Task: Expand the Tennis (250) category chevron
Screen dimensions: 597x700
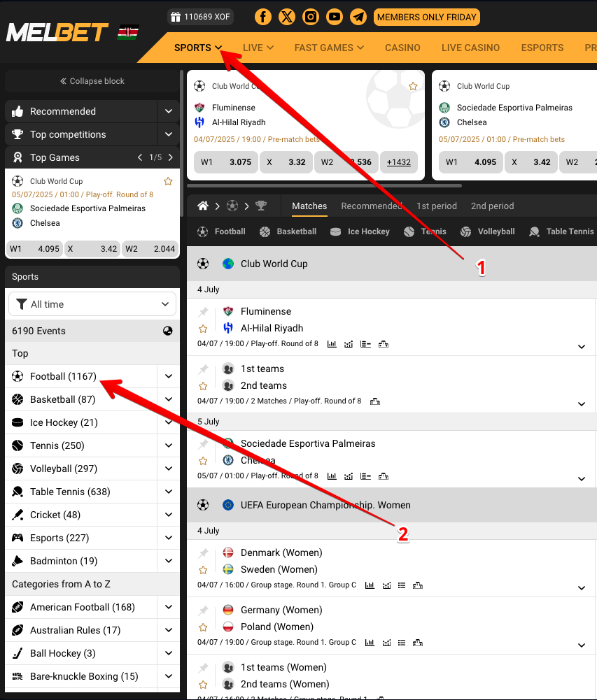Action: tap(169, 445)
